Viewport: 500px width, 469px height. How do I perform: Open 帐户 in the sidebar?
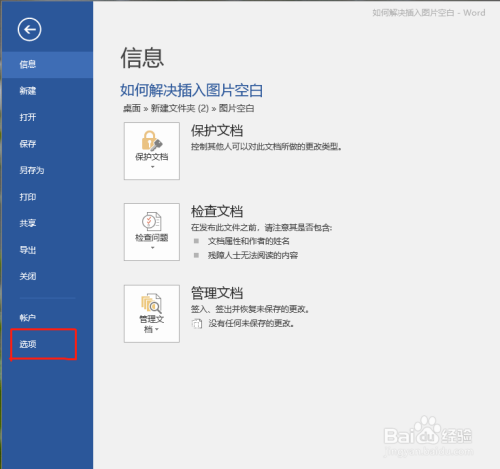(x=47, y=318)
